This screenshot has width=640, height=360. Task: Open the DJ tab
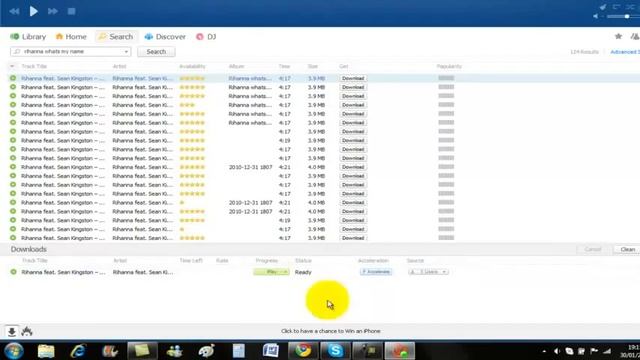click(206, 37)
